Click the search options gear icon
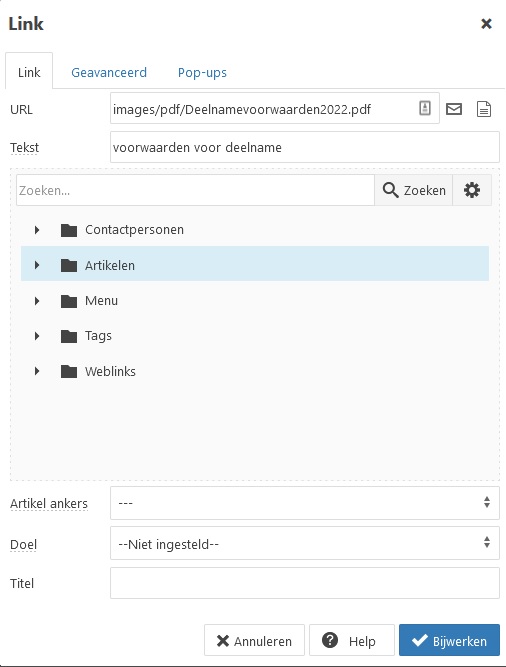Viewport: 506px width, 667px height. [x=472, y=190]
